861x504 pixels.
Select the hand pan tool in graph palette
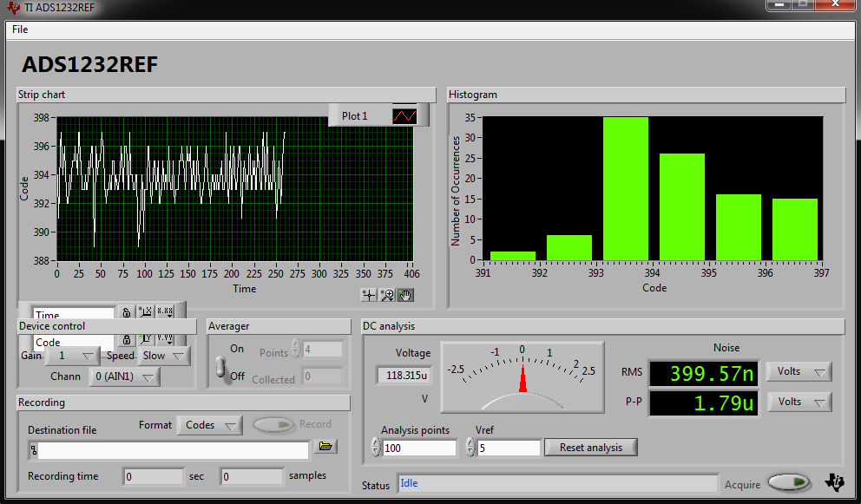click(405, 295)
